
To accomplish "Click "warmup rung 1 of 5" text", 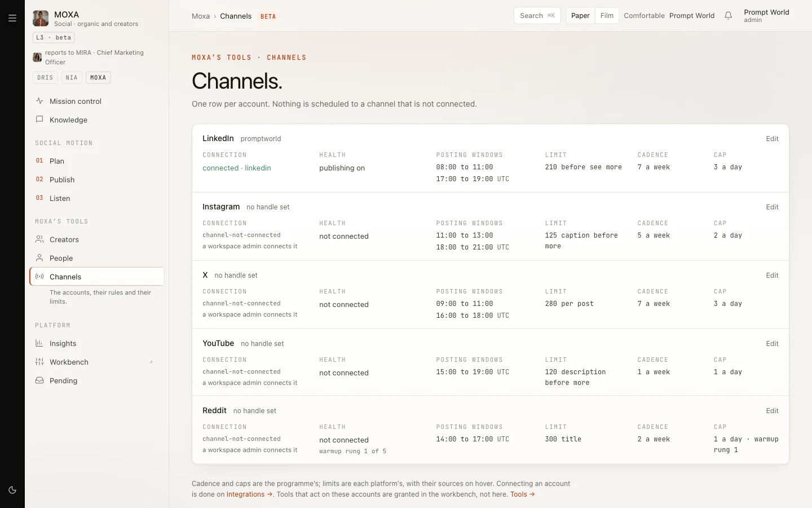I will coord(353,452).
